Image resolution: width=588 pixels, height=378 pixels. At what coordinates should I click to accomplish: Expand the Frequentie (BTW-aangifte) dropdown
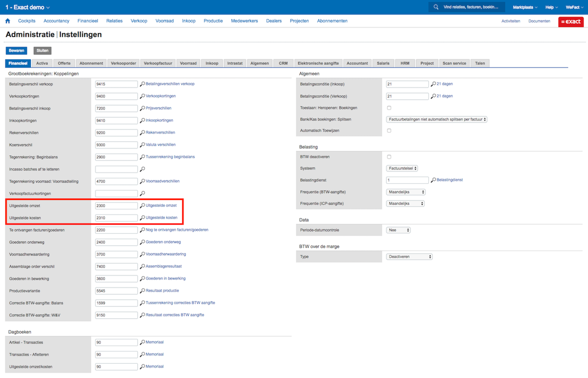coord(406,192)
